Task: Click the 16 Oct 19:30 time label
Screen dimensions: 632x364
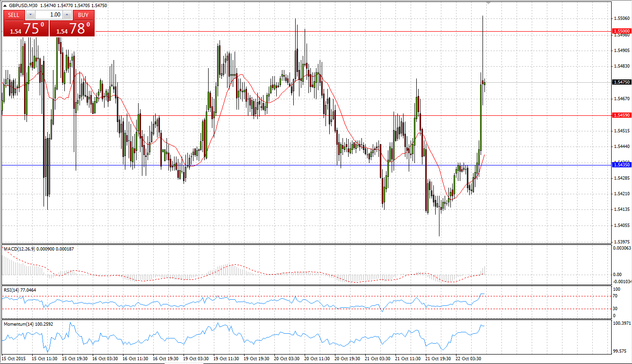Action: 166,359
